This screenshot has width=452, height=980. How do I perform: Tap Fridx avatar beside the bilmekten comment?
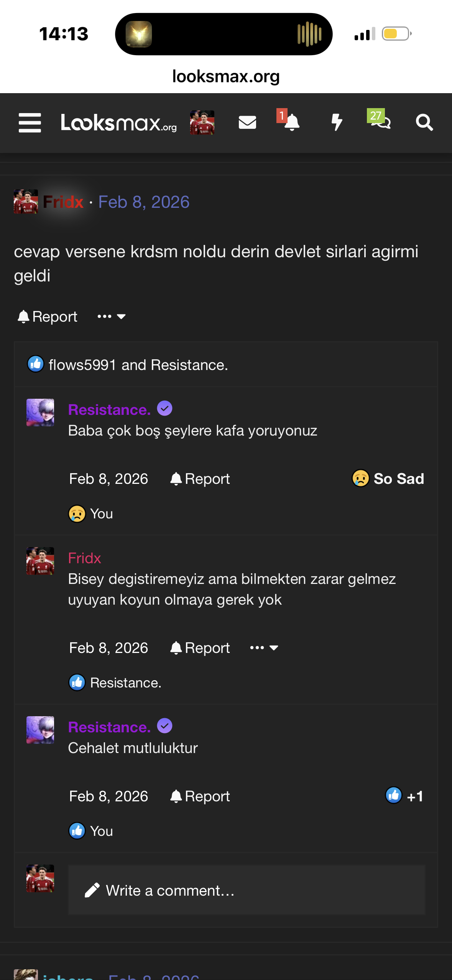(40, 561)
